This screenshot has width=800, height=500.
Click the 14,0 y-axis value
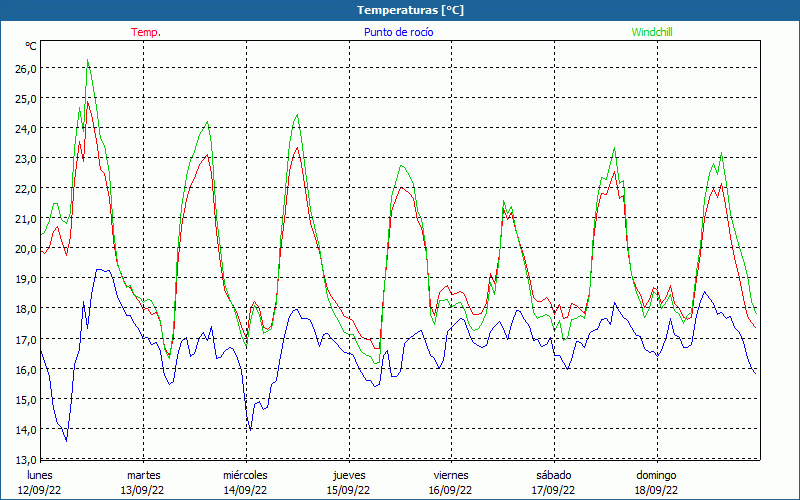pos(24,430)
